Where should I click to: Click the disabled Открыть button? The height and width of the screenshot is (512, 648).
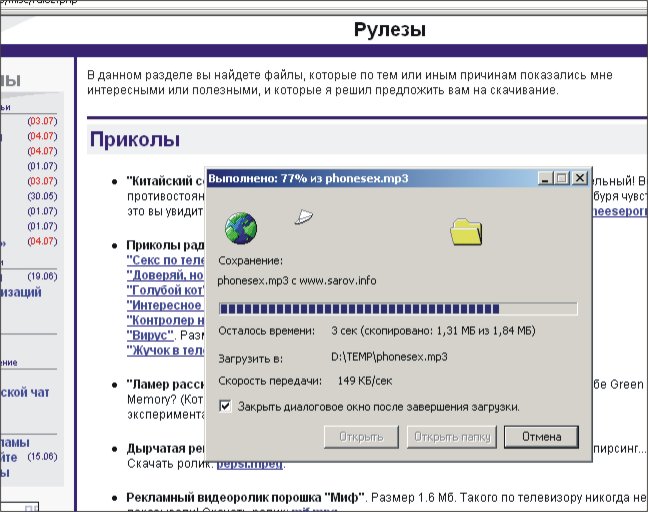(361, 437)
